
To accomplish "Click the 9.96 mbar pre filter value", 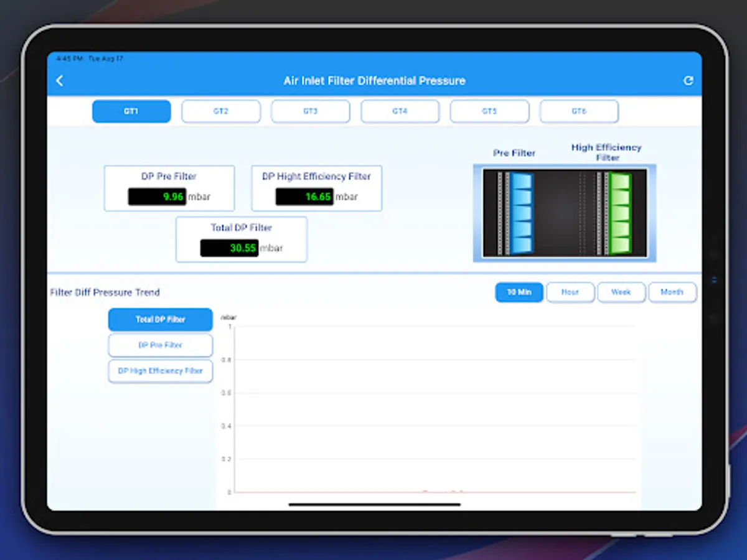I will click(x=157, y=197).
